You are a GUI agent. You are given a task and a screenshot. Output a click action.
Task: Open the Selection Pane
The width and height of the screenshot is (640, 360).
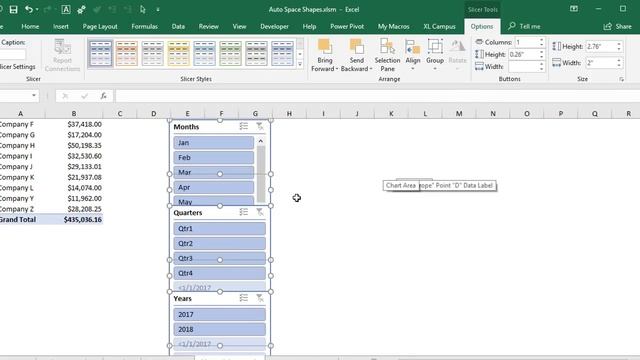pos(387,56)
